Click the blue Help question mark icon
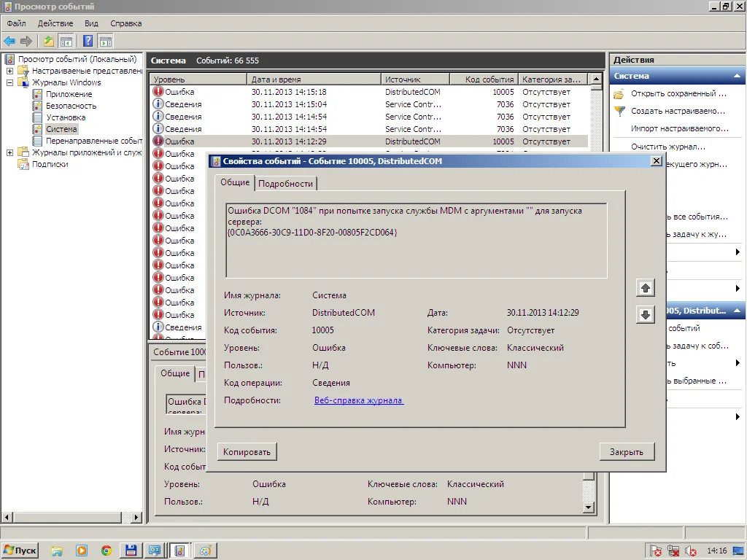The width and height of the screenshot is (747, 560). [88, 41]
